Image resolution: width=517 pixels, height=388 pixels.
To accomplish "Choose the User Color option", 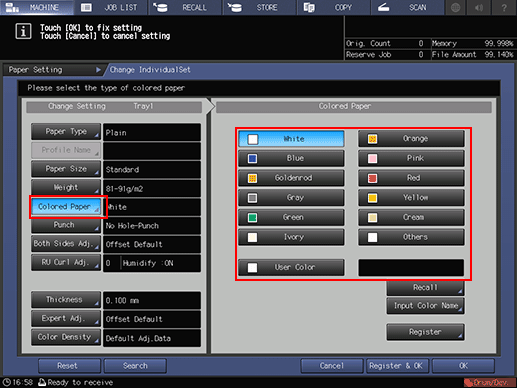I will pyautogui.click(x=291, y=267).
